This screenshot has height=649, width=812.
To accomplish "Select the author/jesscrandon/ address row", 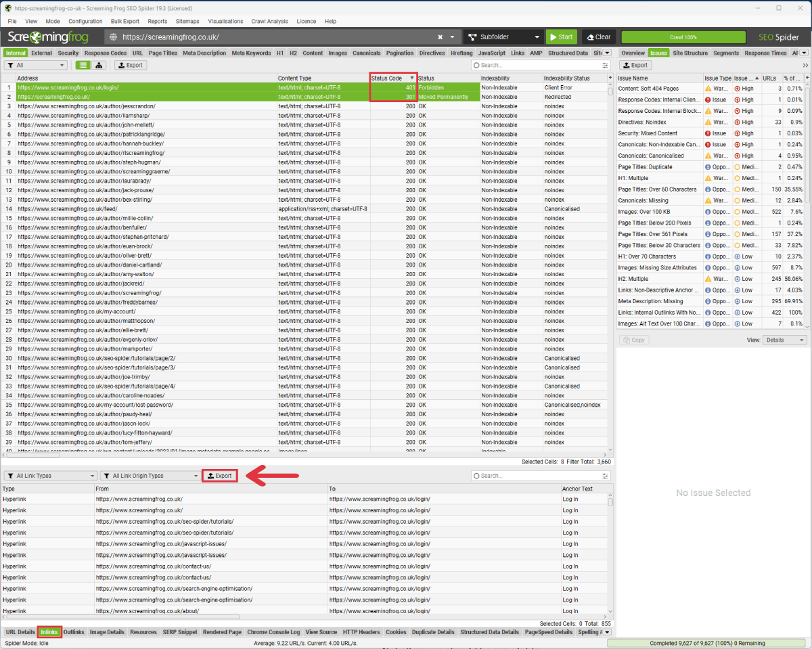I will (307, 106).
